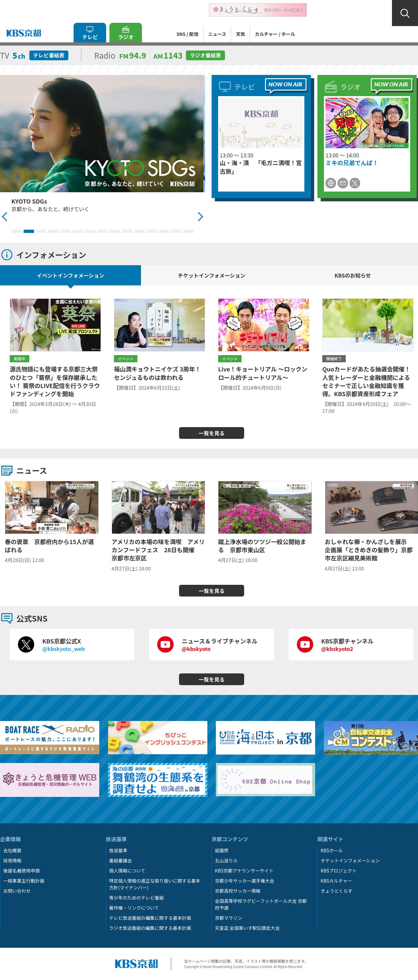
Task: Open KBSホール footer link
Action: click(x=331, y=851)
